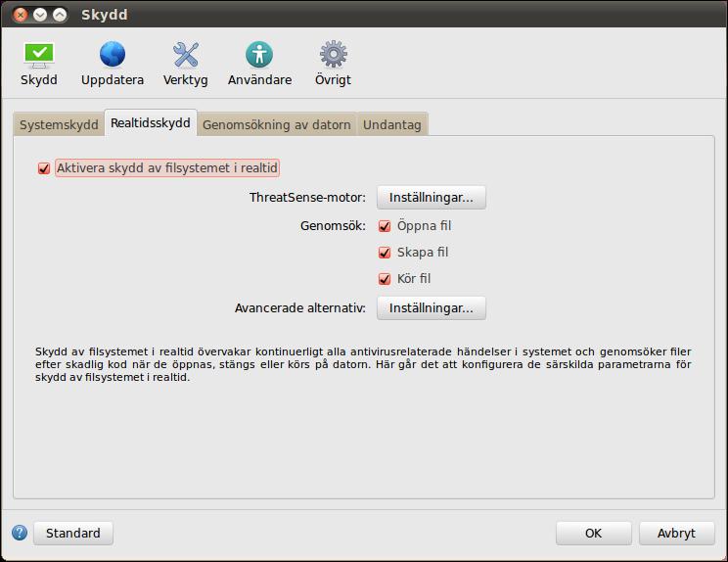Click the Avancerade alternativ label

(x=300, y=308)
